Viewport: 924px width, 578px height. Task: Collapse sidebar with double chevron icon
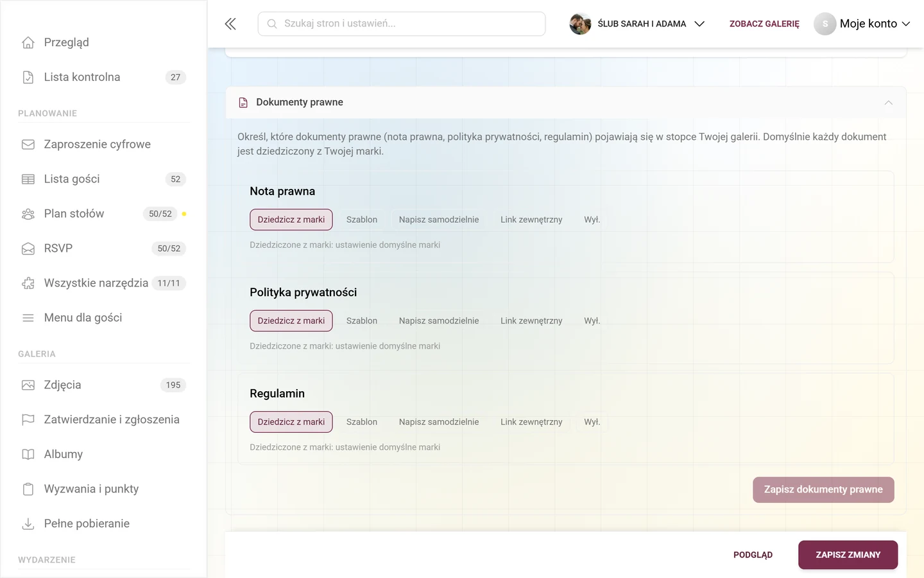[230, 24]
